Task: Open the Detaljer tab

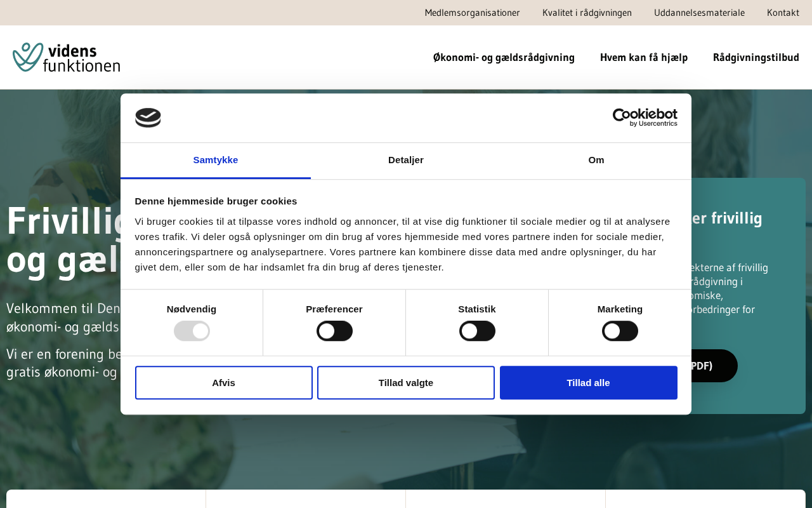Action: coord(406,160)
